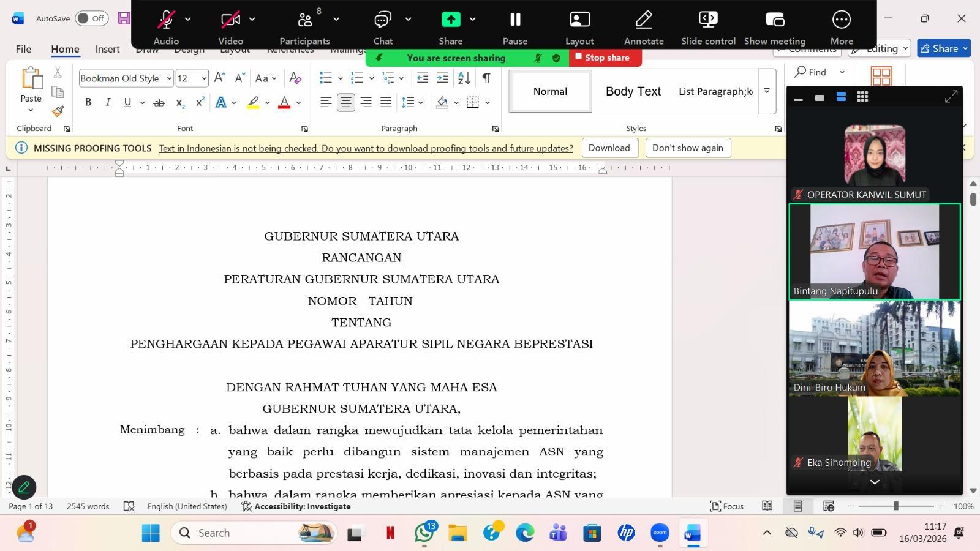980x551 pixels.
Task: Switch to the Insert ribbon tab
Action: coord(107,49)
